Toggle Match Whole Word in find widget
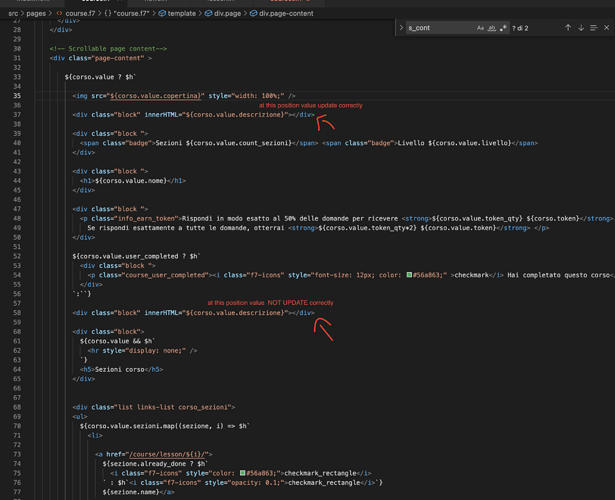The width and height of the screenshot is (615, 500). 491,28
